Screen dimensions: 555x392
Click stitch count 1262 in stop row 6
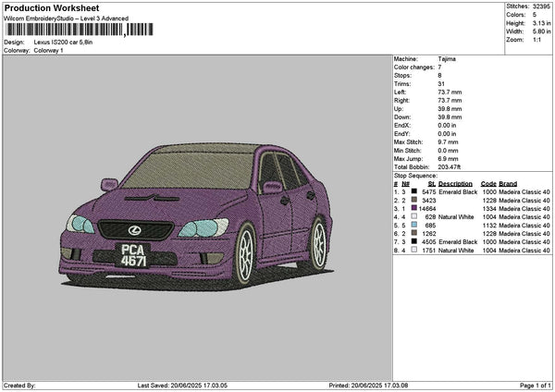coord(428,234)
